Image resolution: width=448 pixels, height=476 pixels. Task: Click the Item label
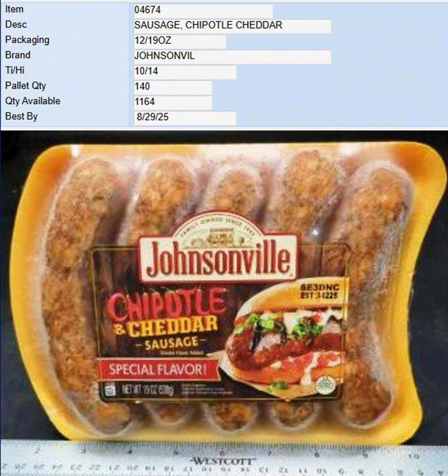tap(14, 9)
